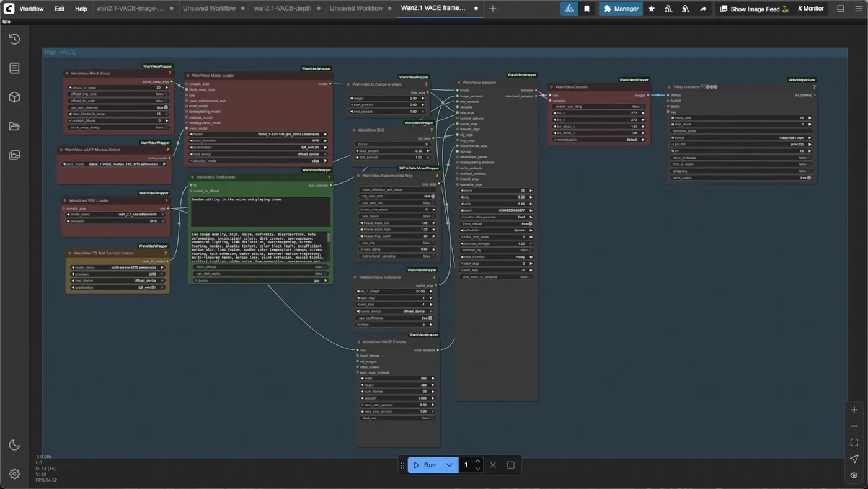Toggle link visibility eye icon
Screen dimensions: 868x489
click(854, 475)
